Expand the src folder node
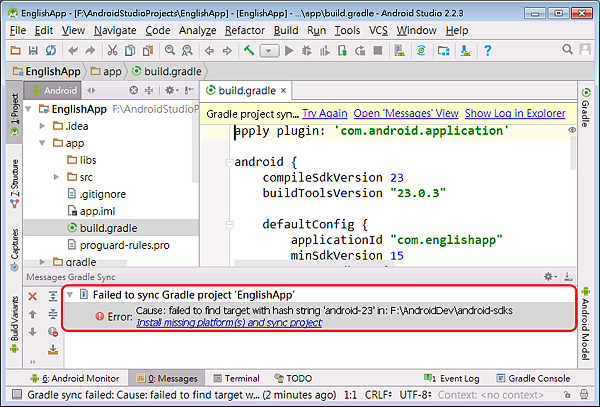This screenshot has width=600, height=407. (x=56, y=177)
